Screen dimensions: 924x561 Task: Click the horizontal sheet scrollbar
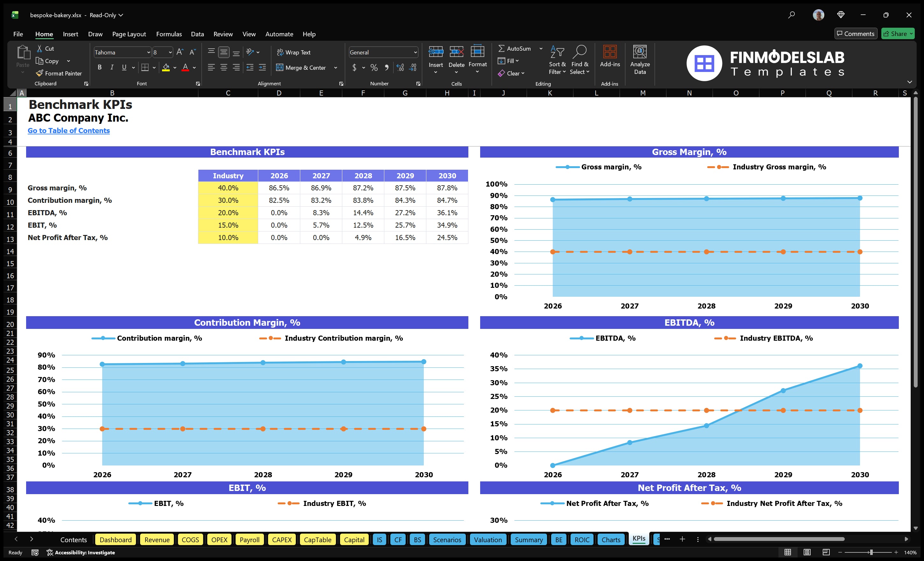780,539
